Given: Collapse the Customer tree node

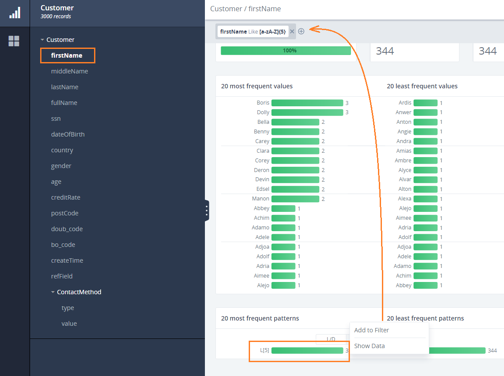Looking at the screenshot, I should 42,40.
